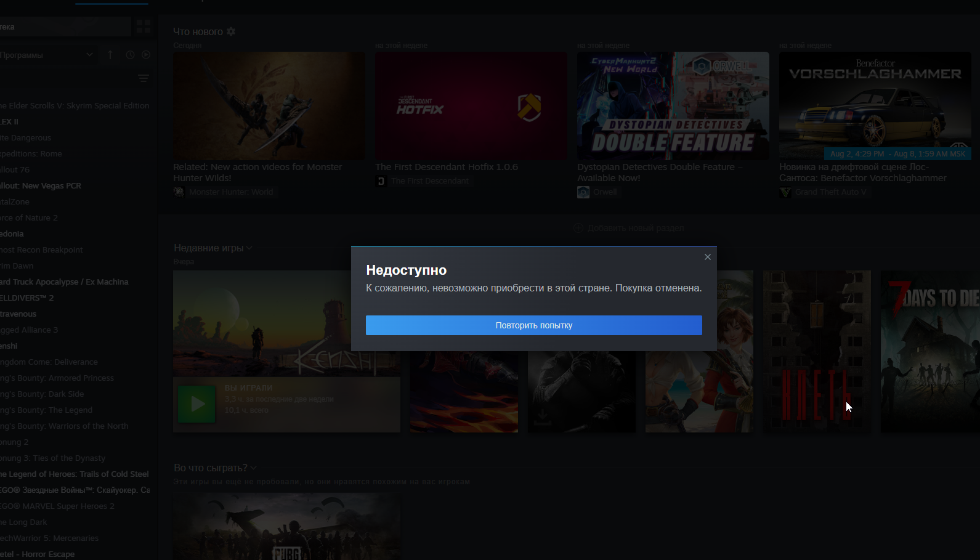Click the ready-to-play filter icon
The image size is (980, 560).
click(146, 55)
